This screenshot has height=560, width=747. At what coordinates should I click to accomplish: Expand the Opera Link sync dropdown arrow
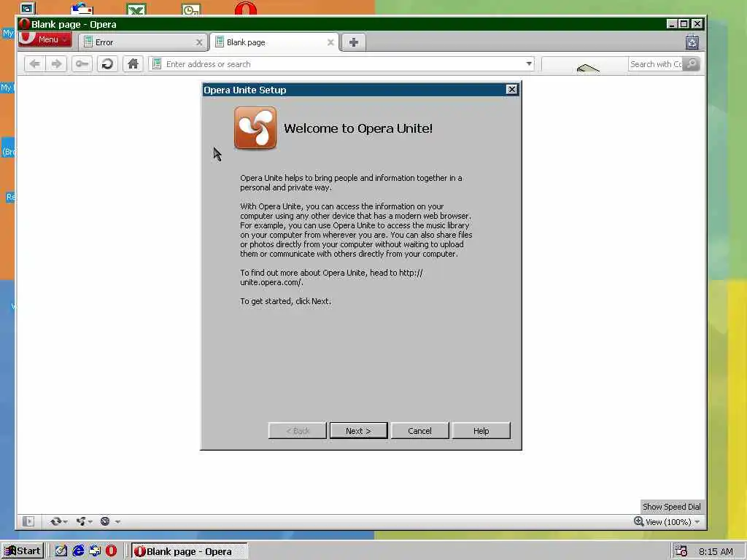65,522
